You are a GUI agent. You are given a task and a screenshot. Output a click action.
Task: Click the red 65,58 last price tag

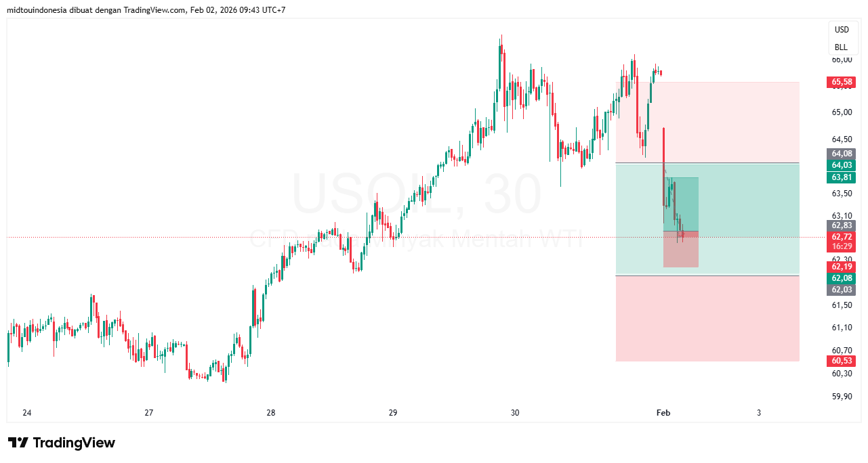pyautogui.click(x=841, y=81)
